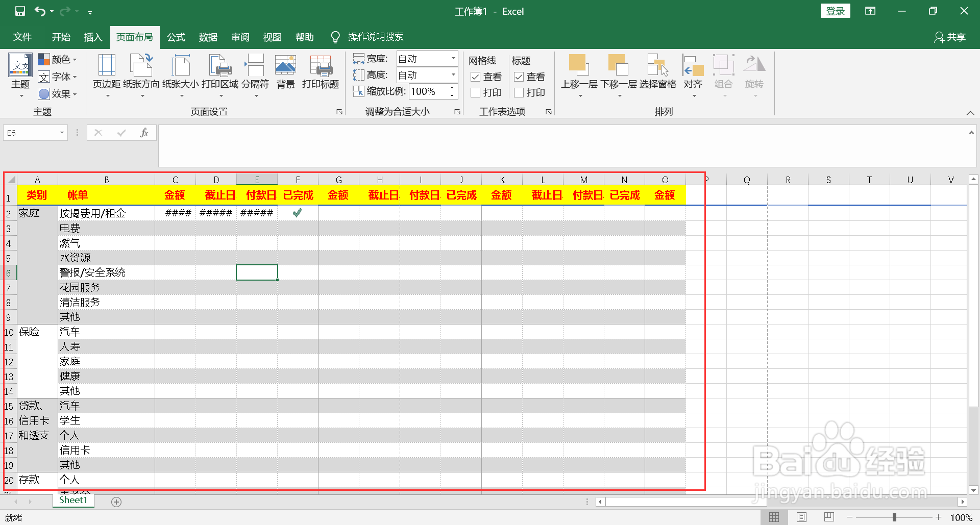The width and height of the screenshot is (980, 525).
Task: Switch to the 公式 (Formulas) ribbon tab
Action: pyautogui.click(x=176, y=37)
